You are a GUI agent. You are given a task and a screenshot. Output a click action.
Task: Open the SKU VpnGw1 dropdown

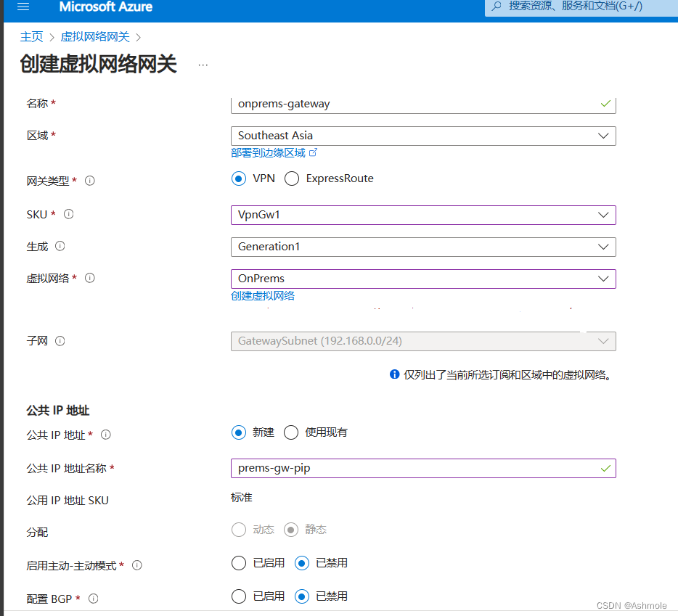[x=423, y=215]
